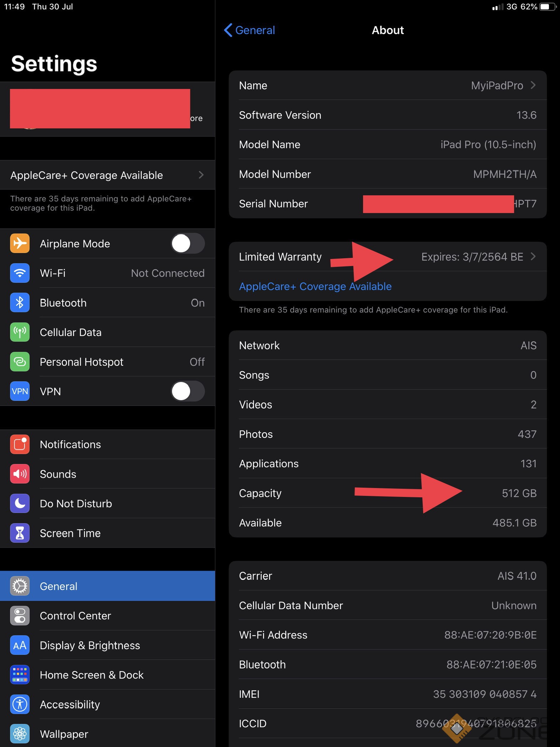
Task: Open Bluetooth settings icon
Action: [x=20, y=303]
